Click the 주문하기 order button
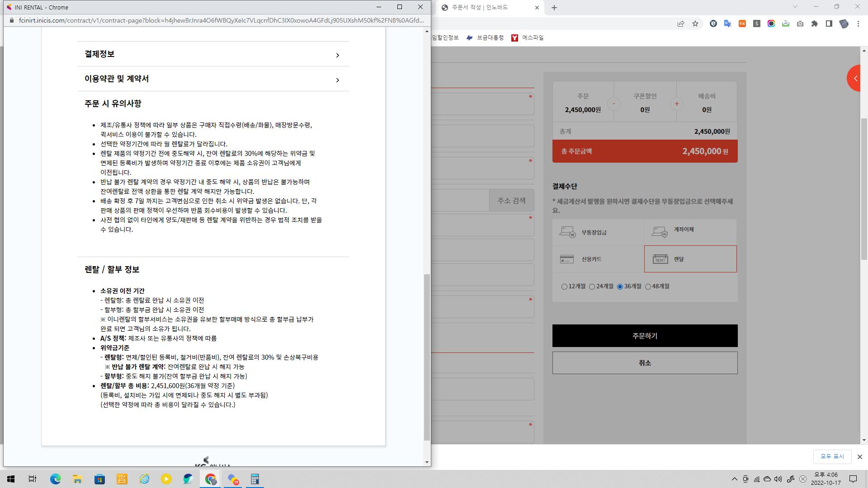Viewport: 868px width, 488px height. click(x=645, y=336)
